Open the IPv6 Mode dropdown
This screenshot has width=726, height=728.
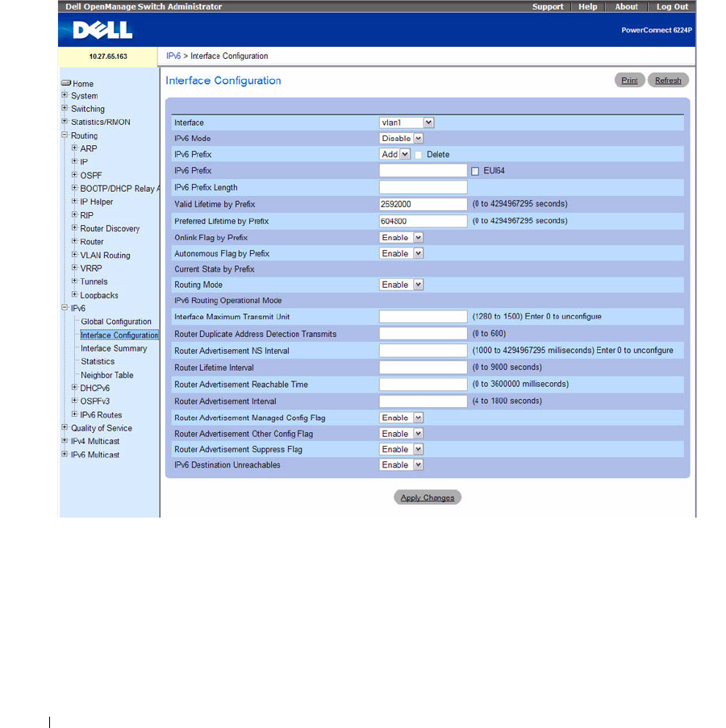402,139
